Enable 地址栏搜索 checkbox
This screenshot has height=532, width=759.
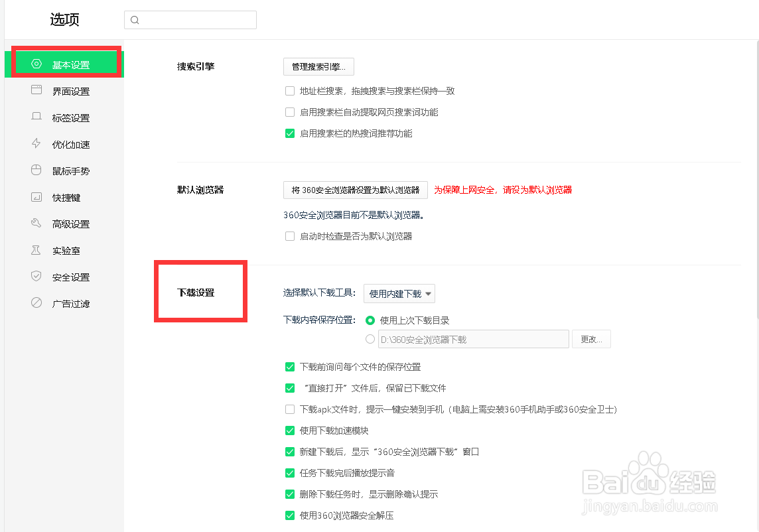[290, 90]
